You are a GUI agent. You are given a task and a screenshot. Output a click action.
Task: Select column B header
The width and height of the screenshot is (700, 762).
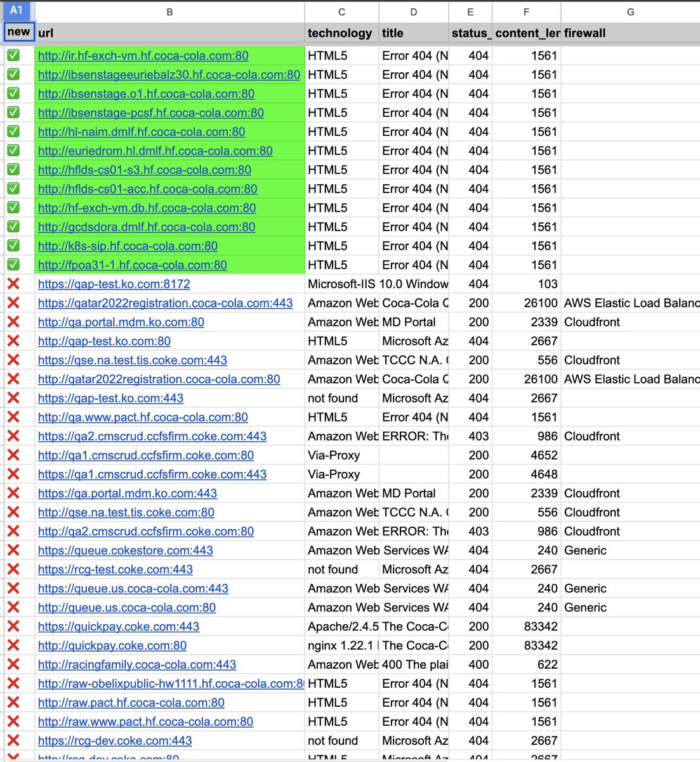tap(169, 11)
